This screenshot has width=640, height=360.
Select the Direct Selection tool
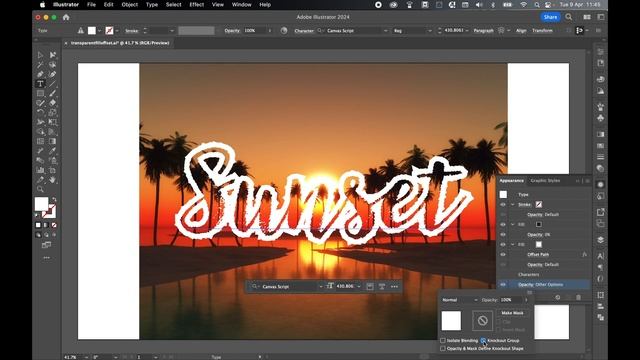pos(53,55)
